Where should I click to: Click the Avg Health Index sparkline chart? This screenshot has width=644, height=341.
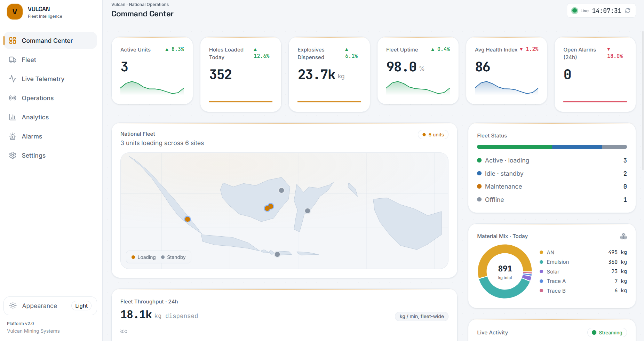click(507, 88)
